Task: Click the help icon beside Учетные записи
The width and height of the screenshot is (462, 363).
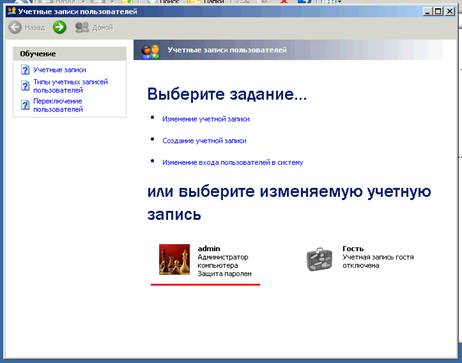Action: (x=25, y=70)
